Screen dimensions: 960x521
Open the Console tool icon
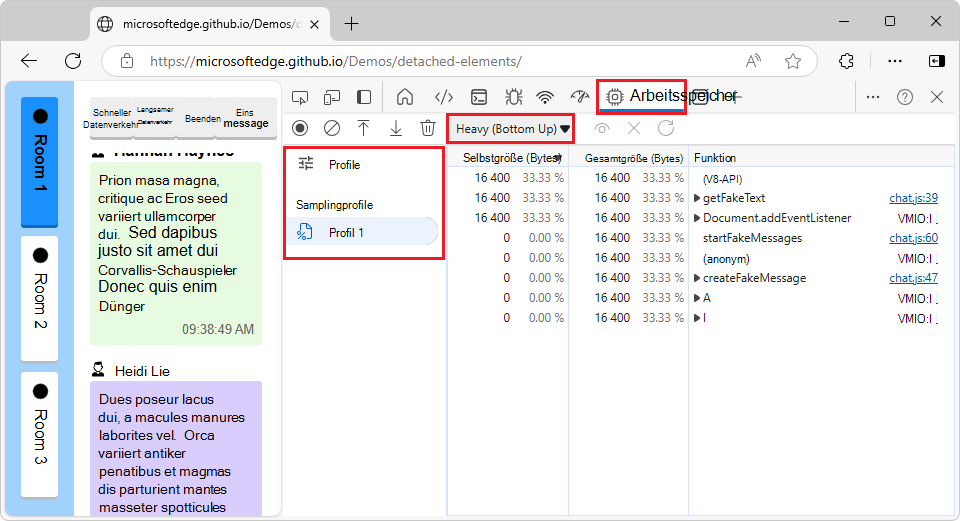(479, 97)
